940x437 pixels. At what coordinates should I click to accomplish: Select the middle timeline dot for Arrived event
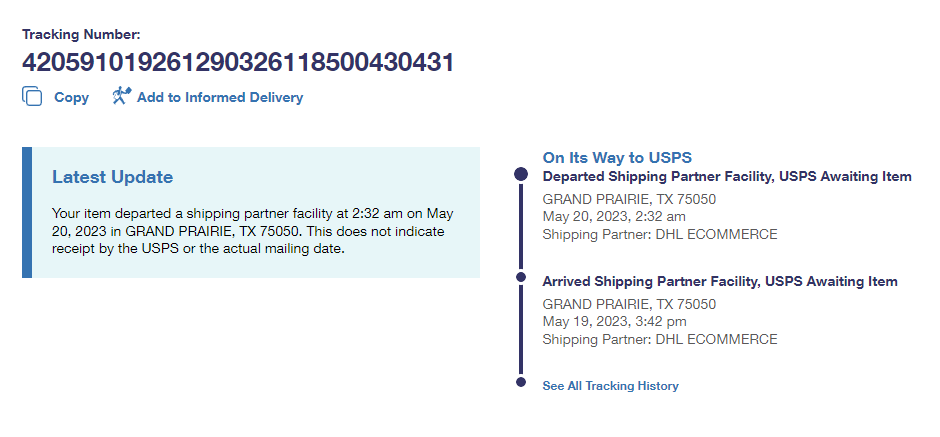point(520,277)
